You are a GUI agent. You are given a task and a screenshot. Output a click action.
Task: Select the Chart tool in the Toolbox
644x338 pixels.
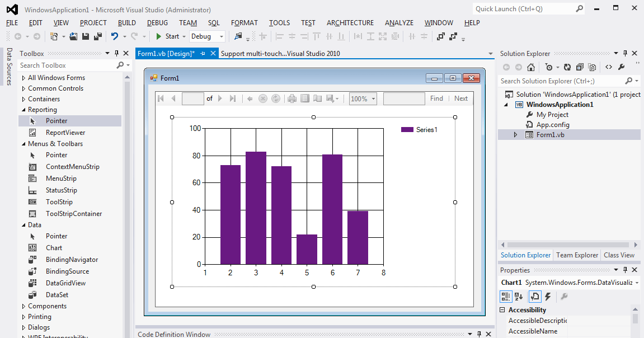[x=53, y=247]
